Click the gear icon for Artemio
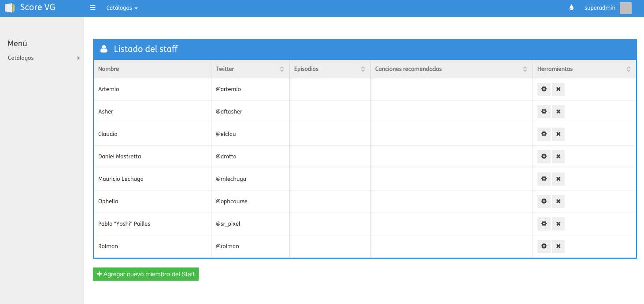This screenshot has height=304, width=644. [x=544, y=89]
